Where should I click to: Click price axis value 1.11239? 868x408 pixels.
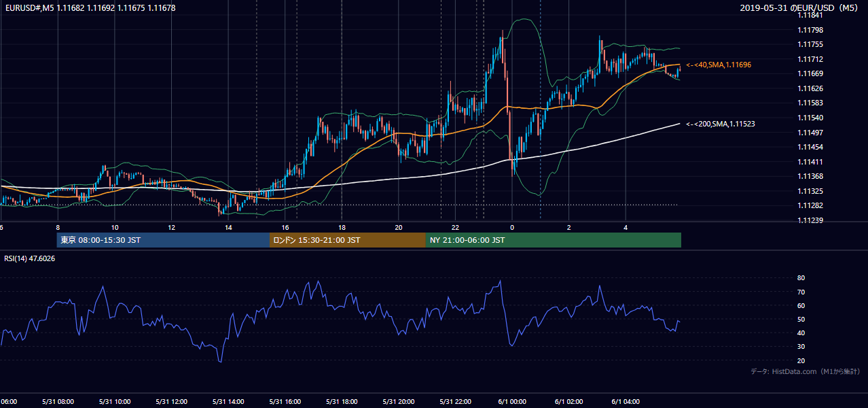click(x=811, y=220)
